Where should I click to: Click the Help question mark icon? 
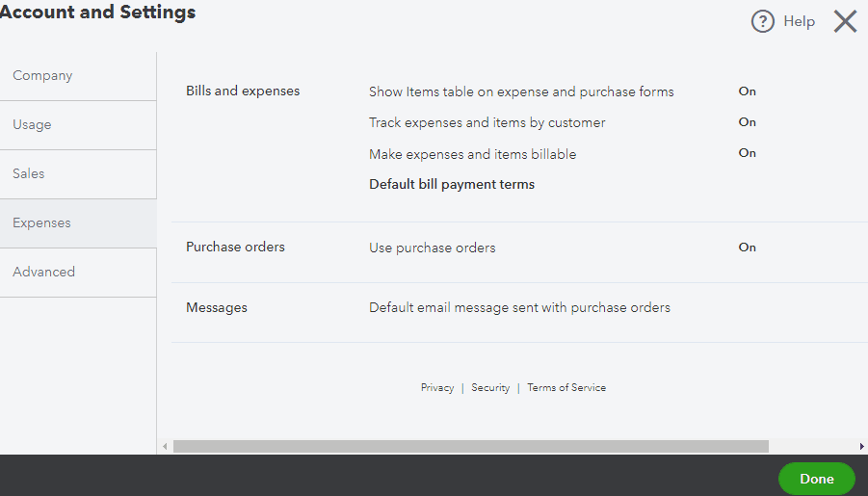tap(763, 21)
